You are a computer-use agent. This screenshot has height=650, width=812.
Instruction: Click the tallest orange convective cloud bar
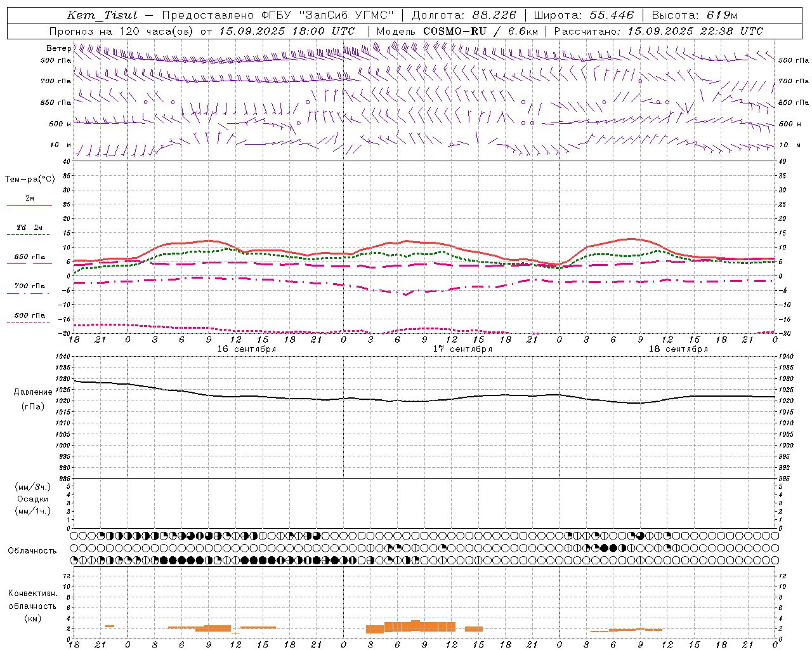tap(416, 625)
